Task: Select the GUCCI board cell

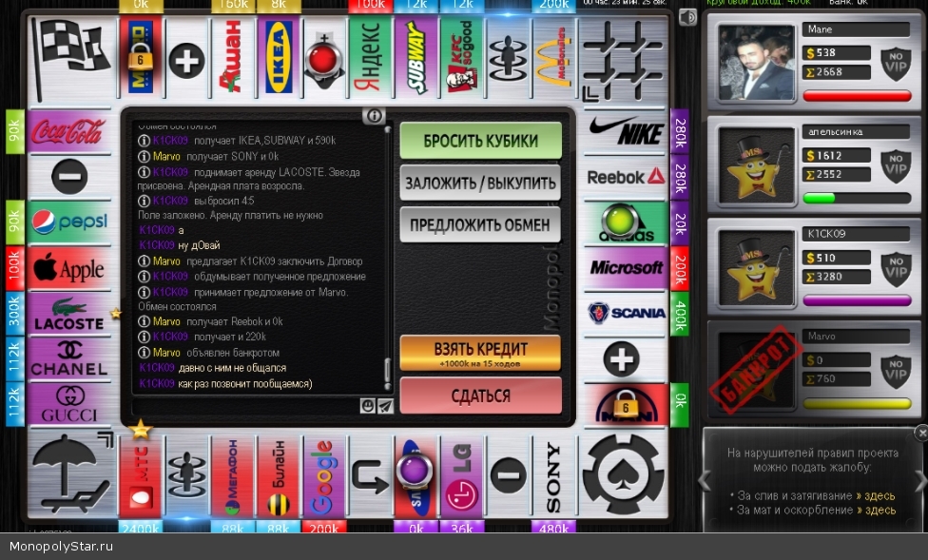Action: (69, 404)
